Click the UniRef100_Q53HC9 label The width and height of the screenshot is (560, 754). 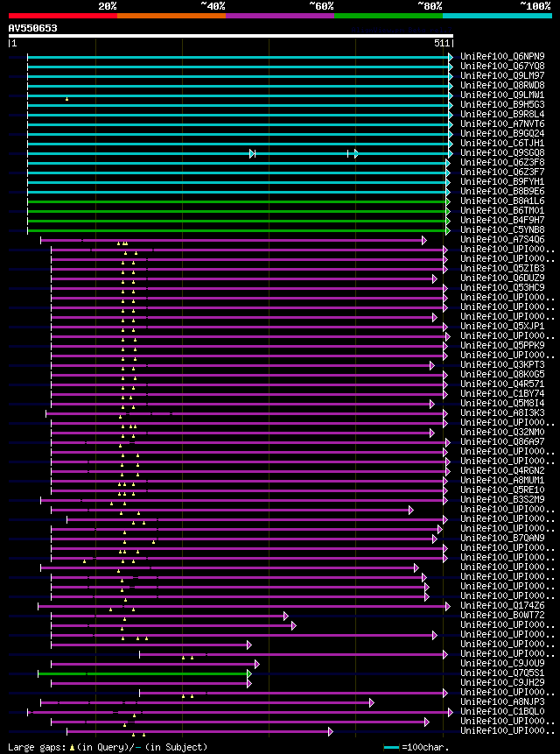point(502,287)
